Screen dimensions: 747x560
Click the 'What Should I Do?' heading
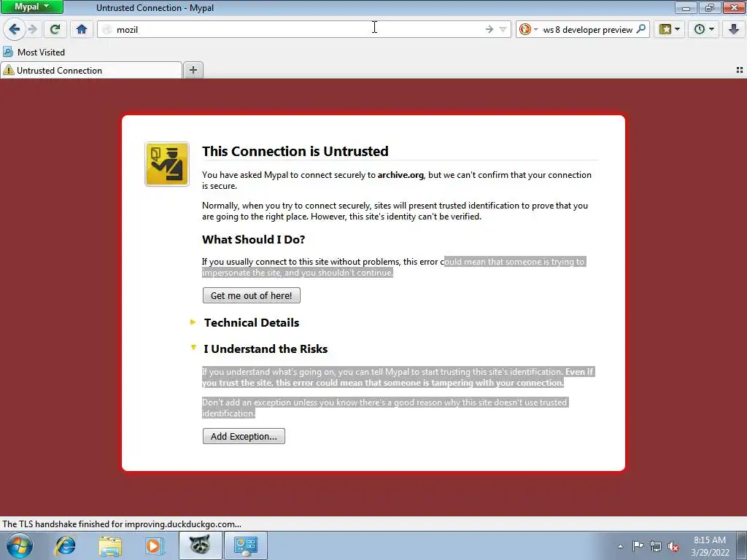tap(253, 239)
